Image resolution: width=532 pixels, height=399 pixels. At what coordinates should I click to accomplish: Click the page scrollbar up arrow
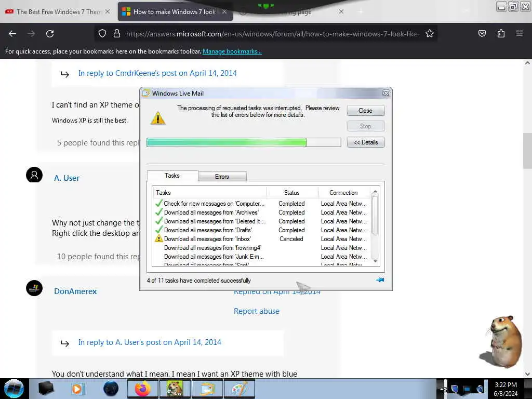(x=527, y=63)
